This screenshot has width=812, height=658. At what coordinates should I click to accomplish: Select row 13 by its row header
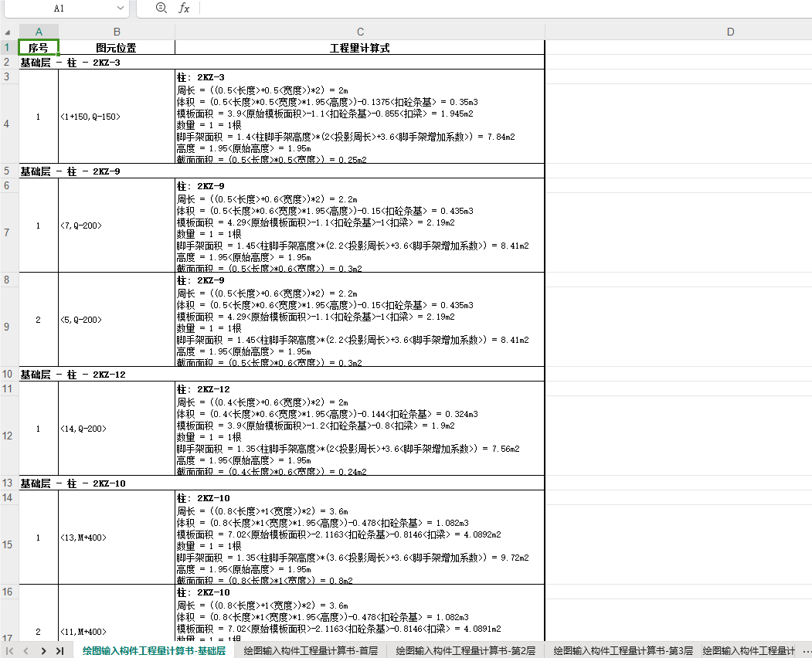[x=7, y=483]
